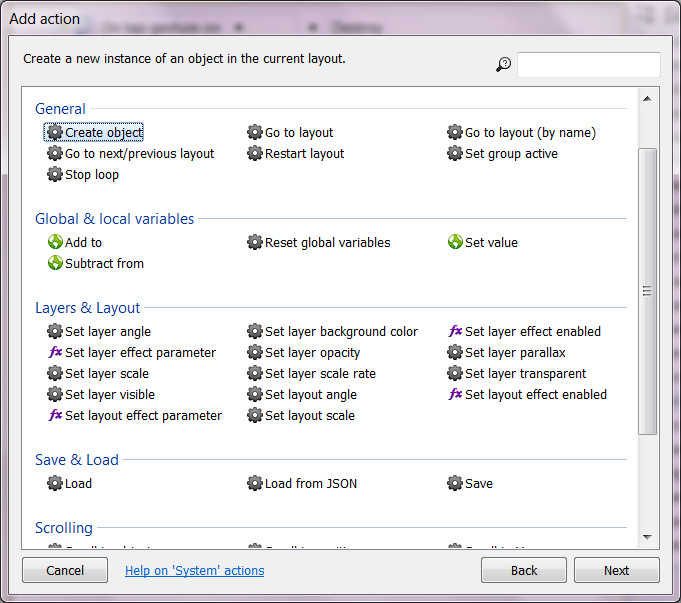Click the gear icon beside Create object
The image size is (681, 603).
click(x=55, y=133)
